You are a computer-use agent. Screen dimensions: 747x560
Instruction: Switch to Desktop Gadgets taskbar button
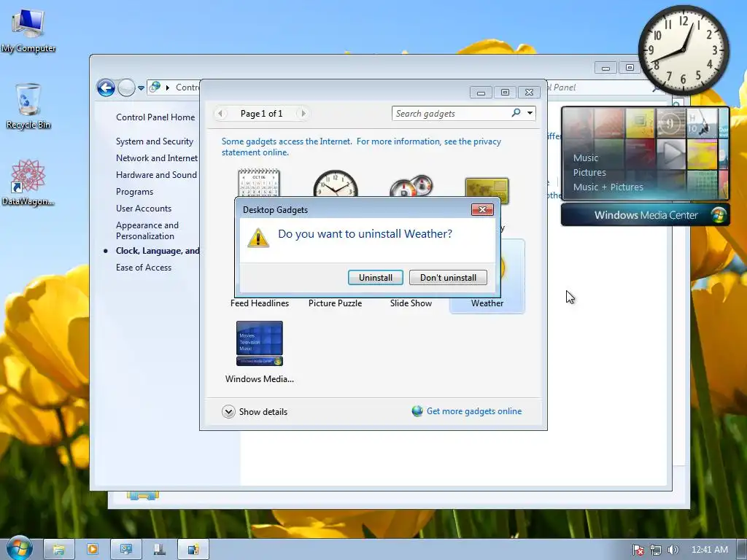point(193,550)
